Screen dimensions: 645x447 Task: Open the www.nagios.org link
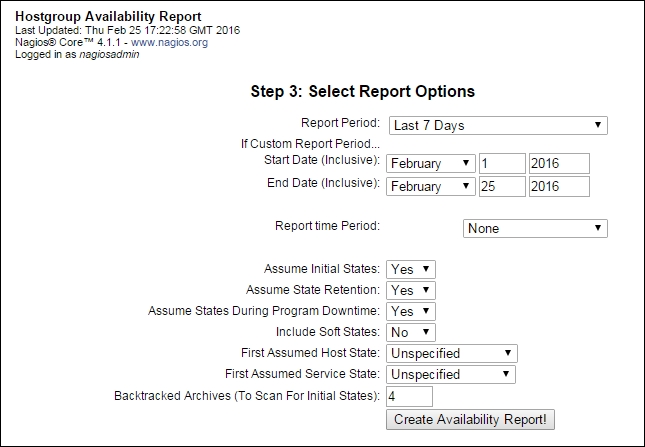point(169,42)
